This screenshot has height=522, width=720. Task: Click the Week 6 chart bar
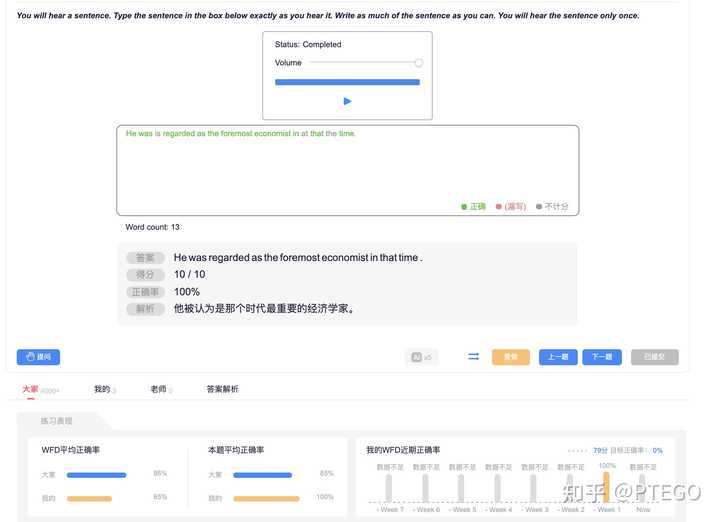pos(425,488)
